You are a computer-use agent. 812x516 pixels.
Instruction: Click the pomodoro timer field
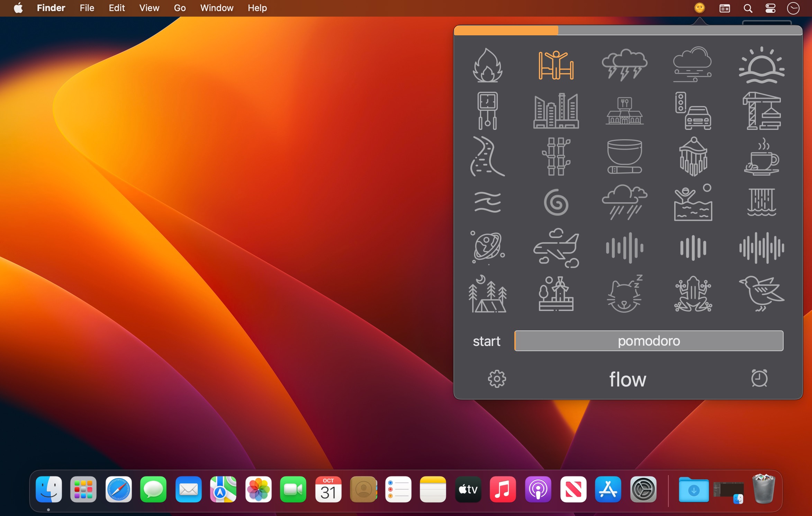pyautogui.click(x=649, y=341)
